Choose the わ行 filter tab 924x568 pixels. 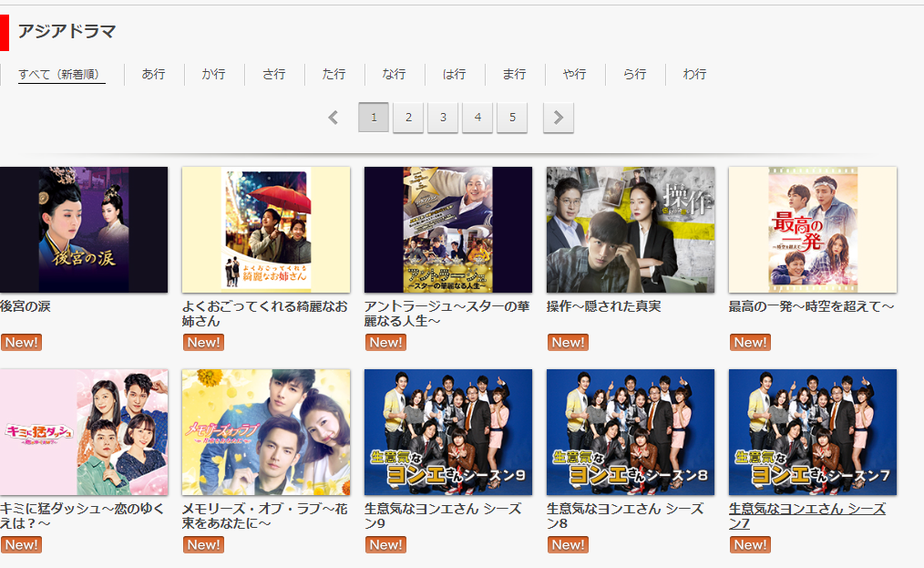tap(694, 74)
